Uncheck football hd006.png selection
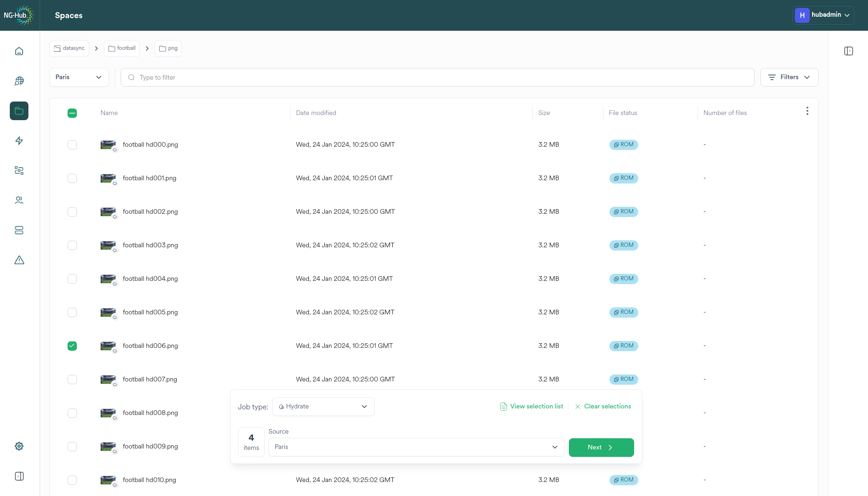Image resolution: width=868 pixels, height=496 pixels. (x=72, y=346)
